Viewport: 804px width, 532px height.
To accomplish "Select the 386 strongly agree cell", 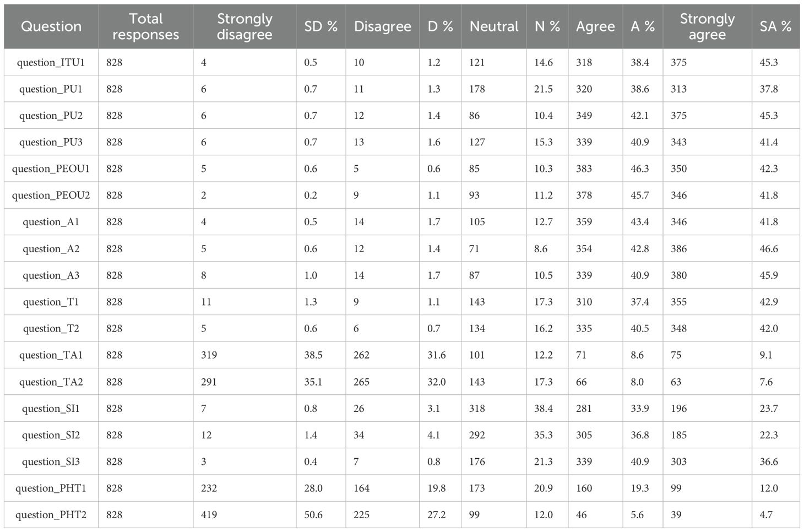I will [x=679, y=249].
